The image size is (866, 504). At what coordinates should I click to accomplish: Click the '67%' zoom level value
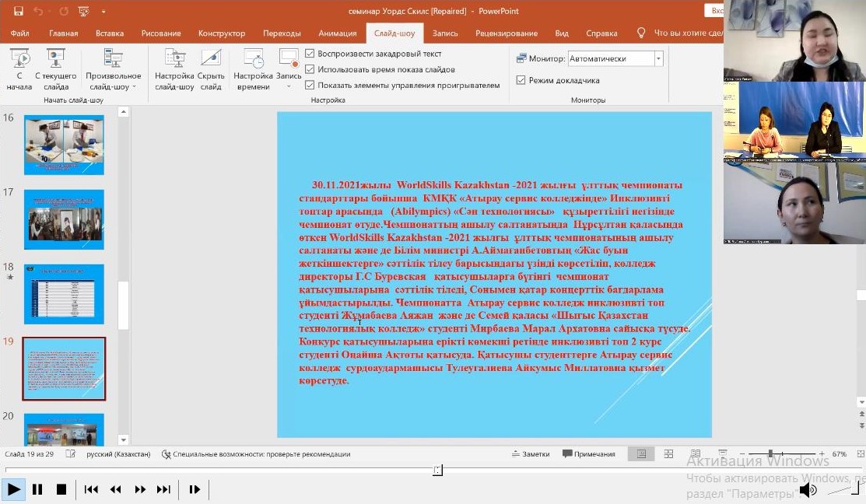tap(840, 453)
